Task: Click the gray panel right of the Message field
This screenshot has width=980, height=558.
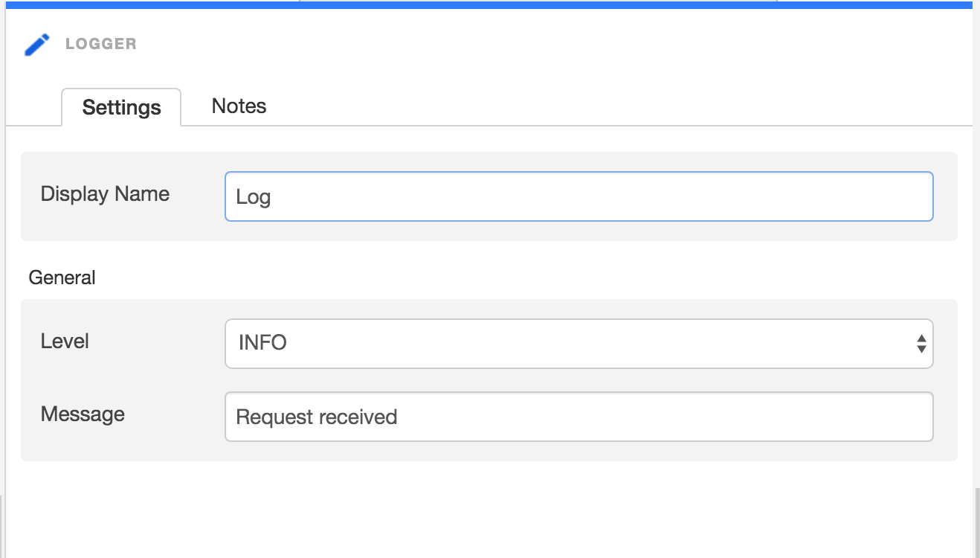Action: point(945,417)
